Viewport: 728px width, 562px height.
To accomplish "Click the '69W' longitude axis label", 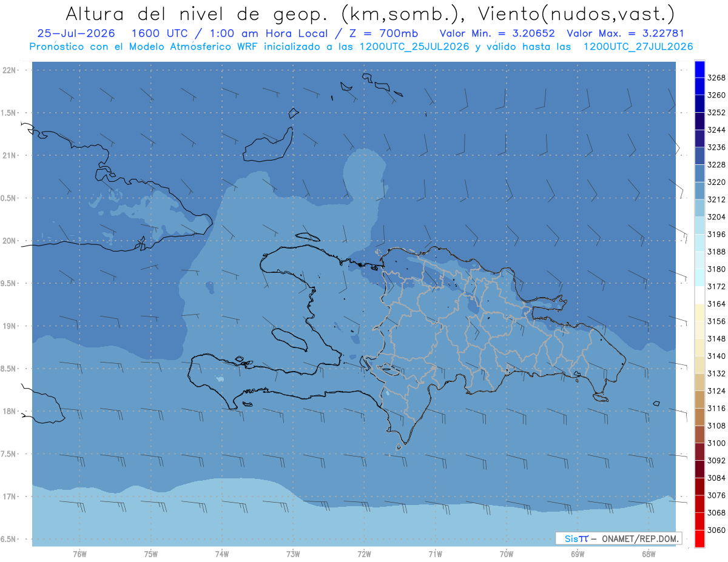I will coord(578,554).
